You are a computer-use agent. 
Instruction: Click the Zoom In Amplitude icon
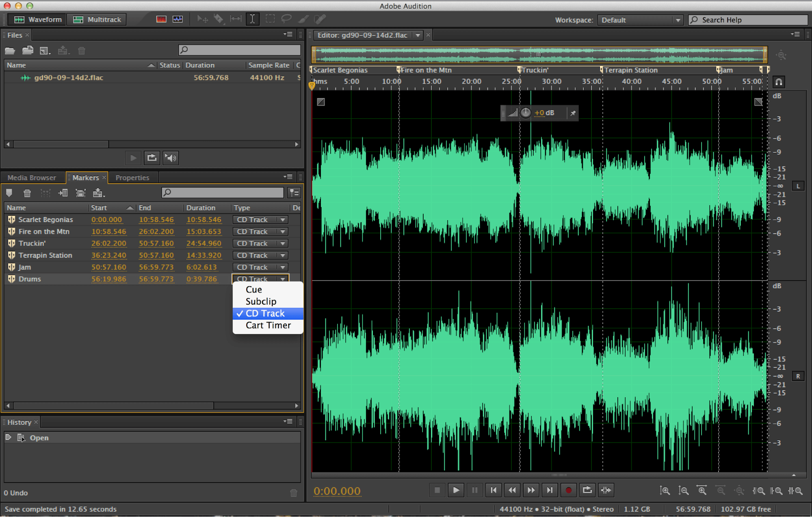(665, 491)
